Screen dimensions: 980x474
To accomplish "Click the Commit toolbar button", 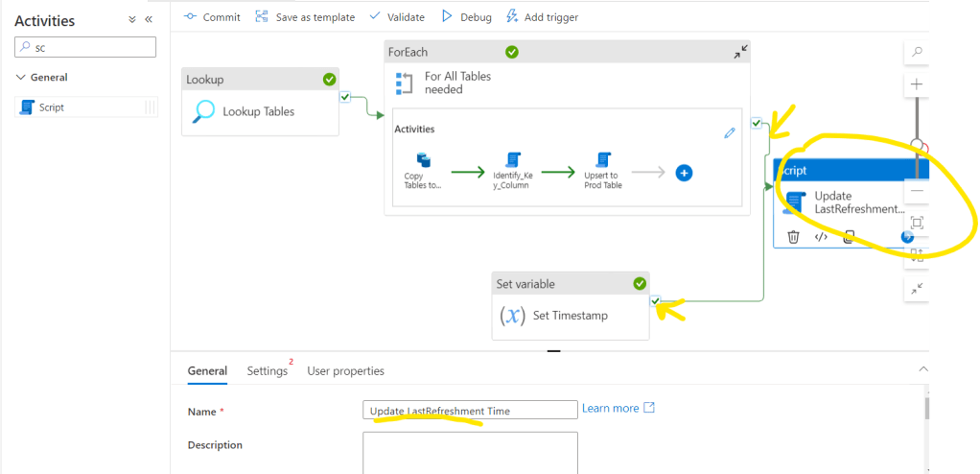I will [x=211, y=16].
